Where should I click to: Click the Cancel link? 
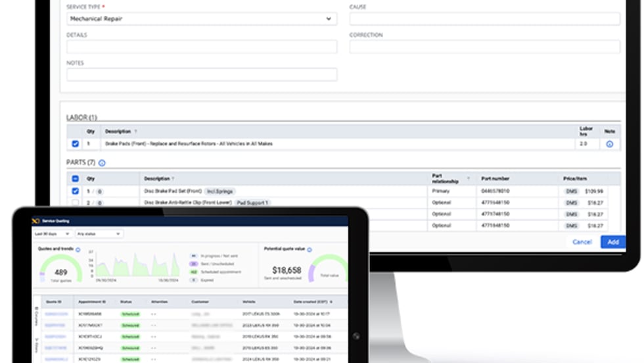tap(582, 242)
